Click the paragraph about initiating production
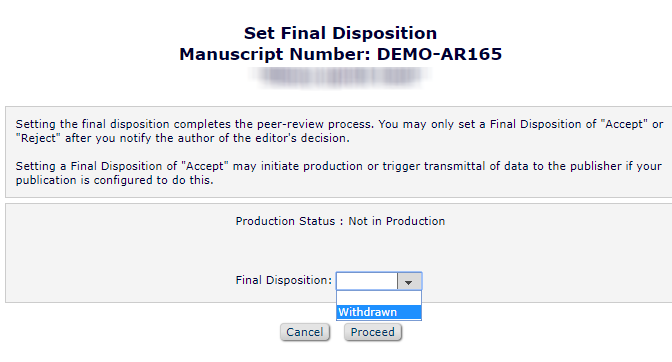The image size is (672, 362). 339,173
